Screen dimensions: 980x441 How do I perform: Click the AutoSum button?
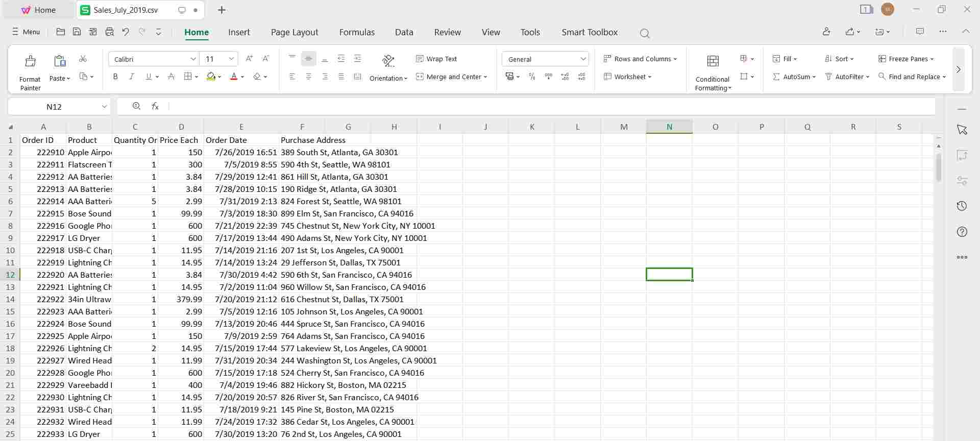[794, 77]
